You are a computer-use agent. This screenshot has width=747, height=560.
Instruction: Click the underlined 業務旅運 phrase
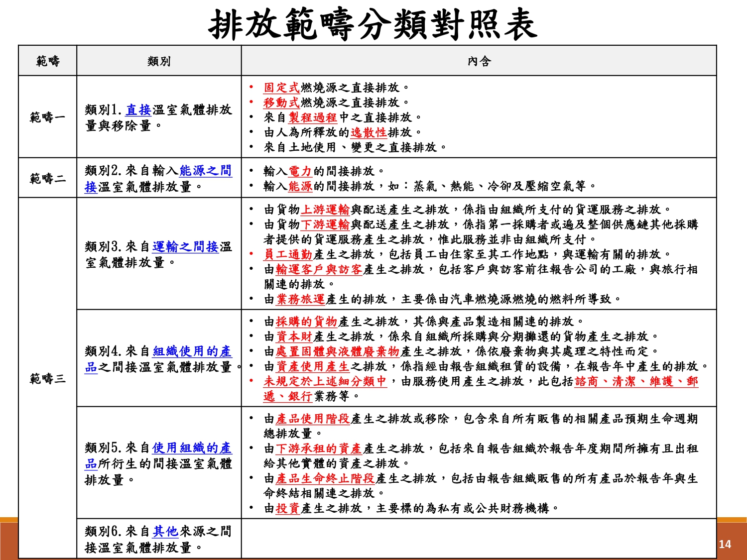coord(300,299)
